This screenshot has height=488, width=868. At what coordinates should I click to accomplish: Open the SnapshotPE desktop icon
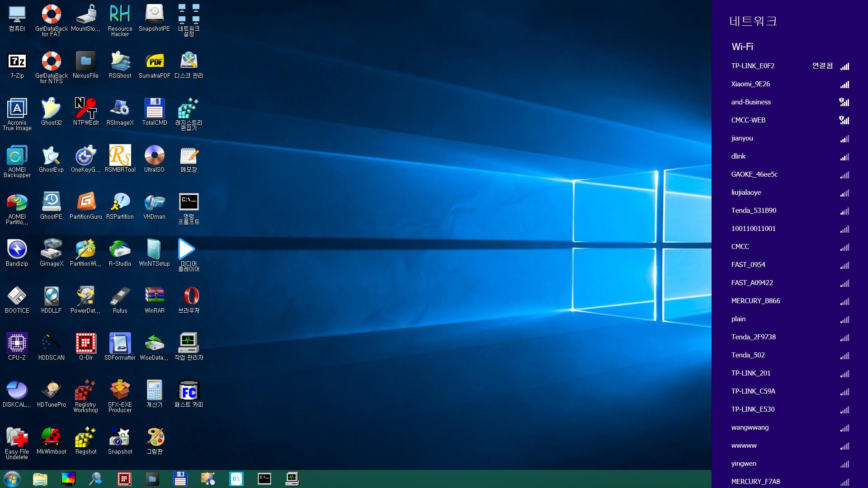point(154,18)
